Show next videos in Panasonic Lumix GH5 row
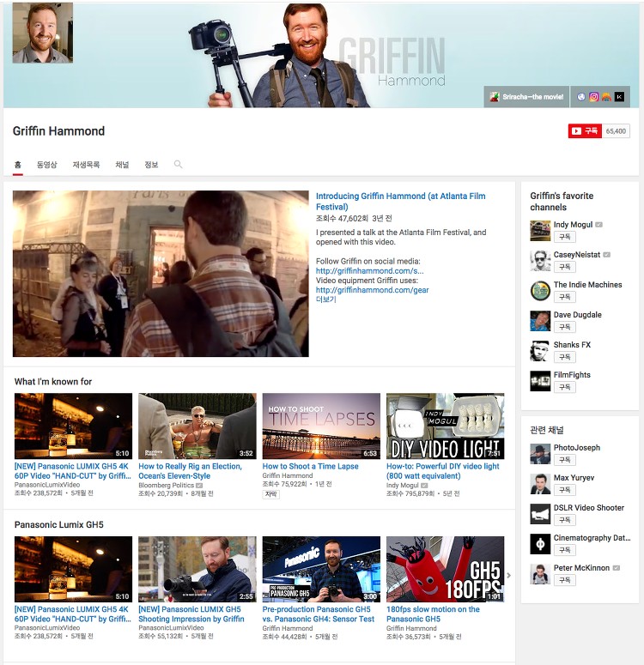This screenshot has height=665, width=644. pos(509,575)
